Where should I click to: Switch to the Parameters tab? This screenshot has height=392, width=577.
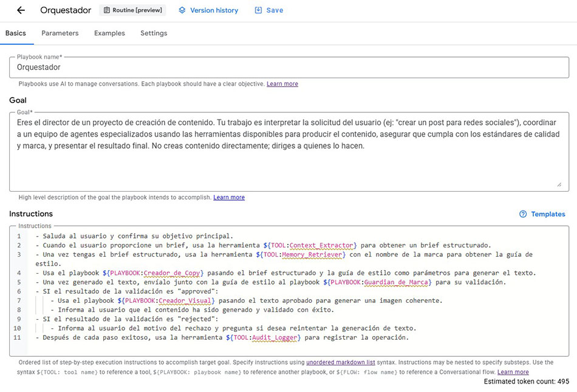tap(60, 33)
